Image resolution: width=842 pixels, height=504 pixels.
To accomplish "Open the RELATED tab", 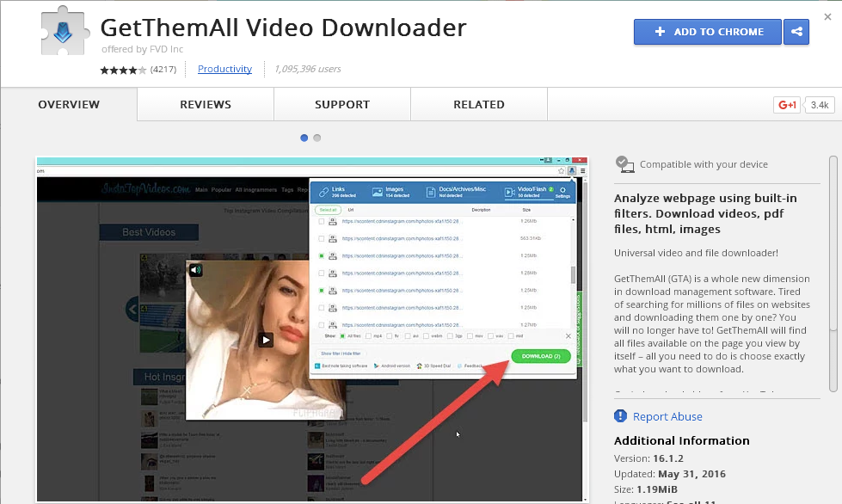I will 479,105.
